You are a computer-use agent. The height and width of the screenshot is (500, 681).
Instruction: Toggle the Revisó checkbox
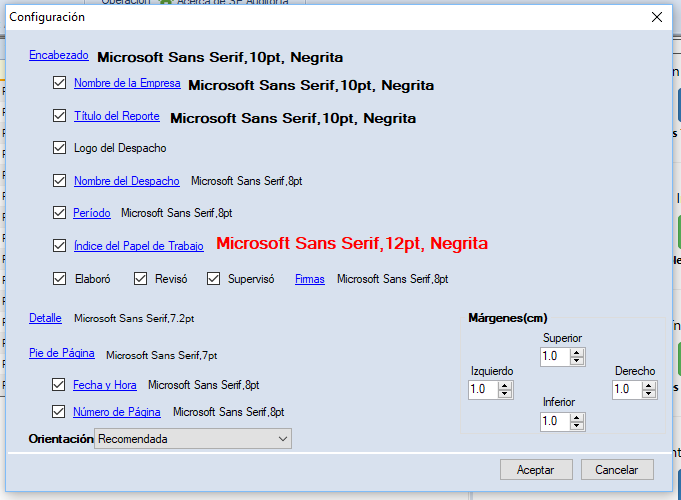point(141,279)
